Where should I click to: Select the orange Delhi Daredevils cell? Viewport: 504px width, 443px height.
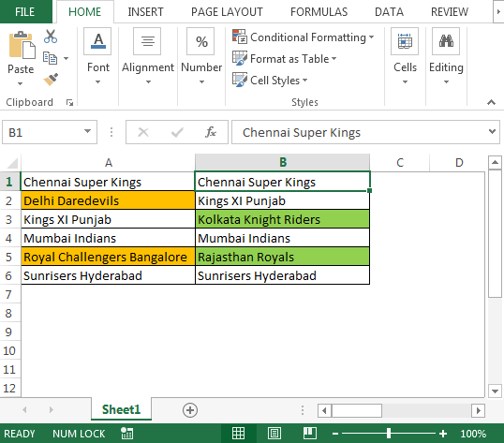[108, 200]
